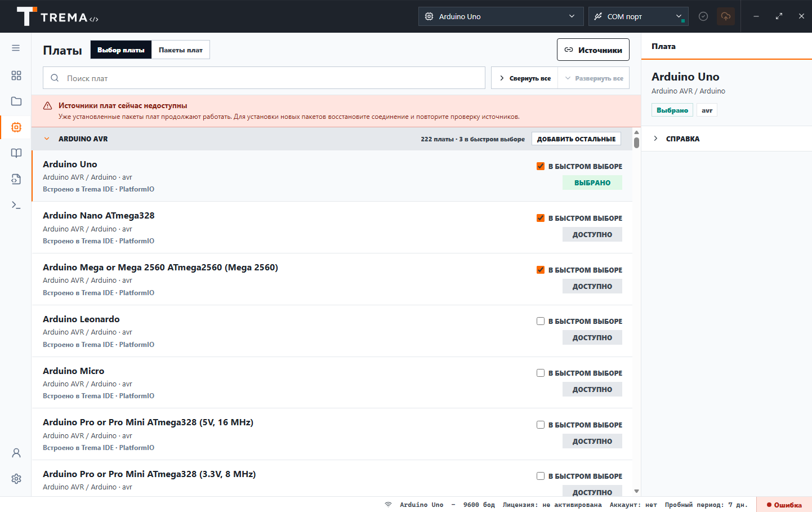Click the upload to board icon

(726, 16)
